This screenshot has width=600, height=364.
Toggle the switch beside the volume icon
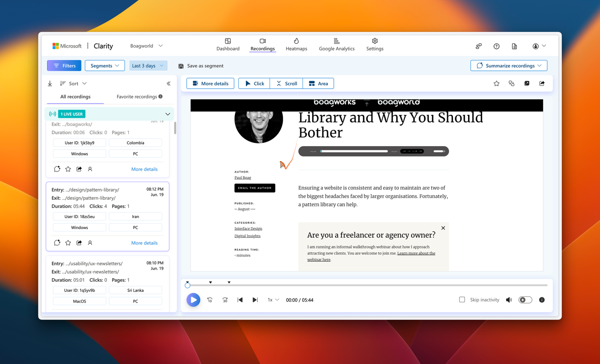click(x=525, y=300)
